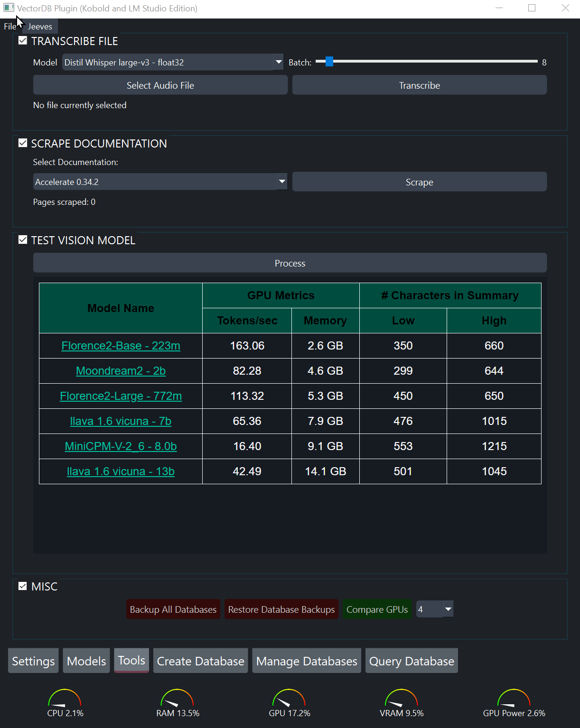The width and height of the screenshot is (580, 728).
Task: Open the Compare GPUs number dropdown
Action: [x=448, y=609]
